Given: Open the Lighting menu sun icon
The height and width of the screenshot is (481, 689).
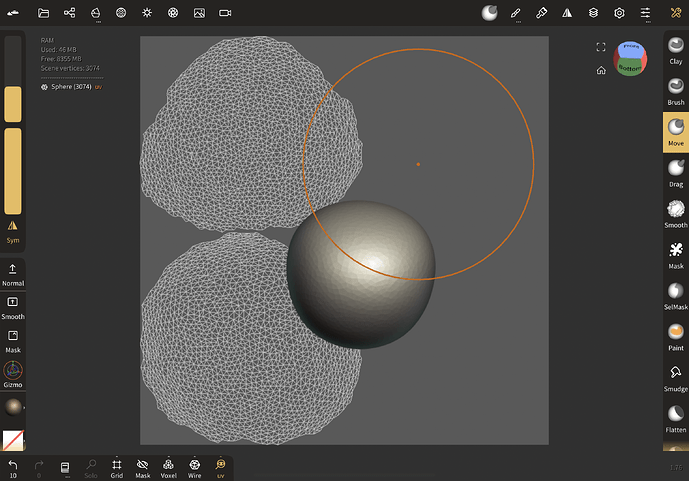Looking at the screenshot, I should coord(147,13).
